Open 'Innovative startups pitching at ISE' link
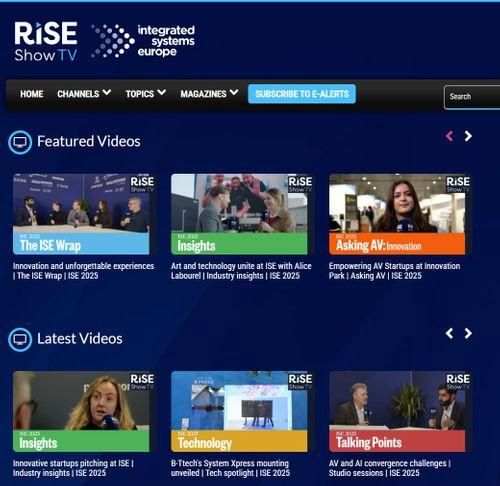 (x=73, y=468)
